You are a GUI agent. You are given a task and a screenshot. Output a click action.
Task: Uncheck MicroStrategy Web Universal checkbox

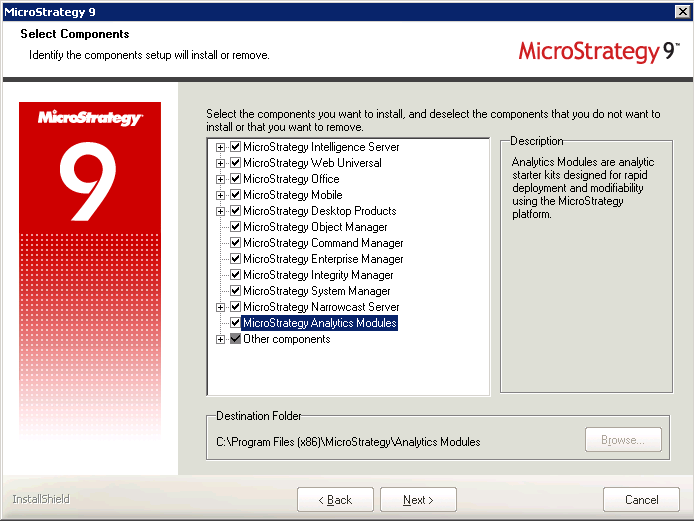(236, 163)
